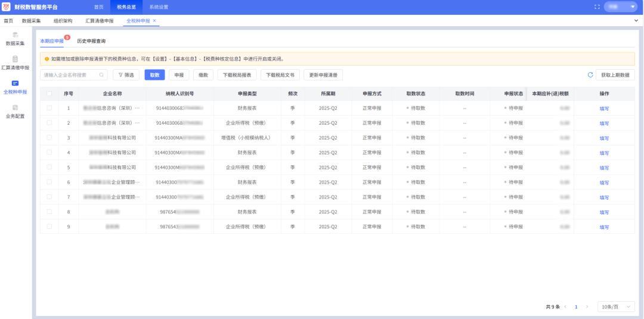Expand the tab list chevron at far right
Image resolution: width=644 pixels, height=319 pixels.
636,21
